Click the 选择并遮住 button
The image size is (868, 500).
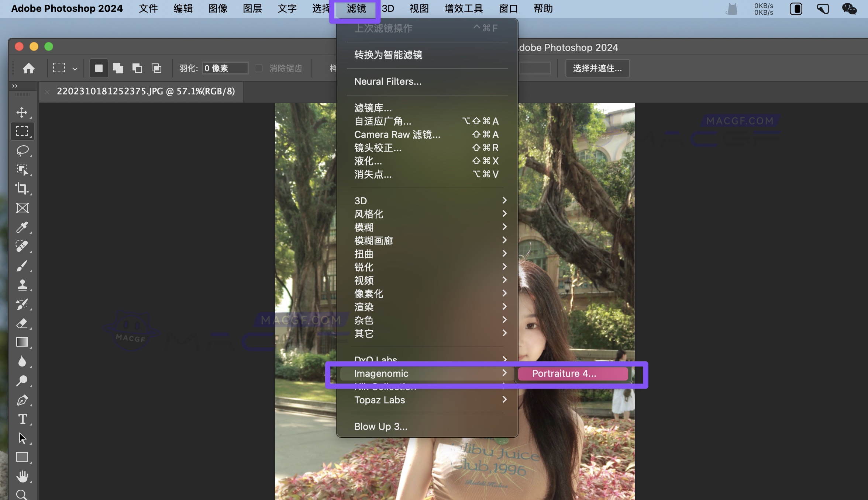pyautogui.click(x=597, y=68)
